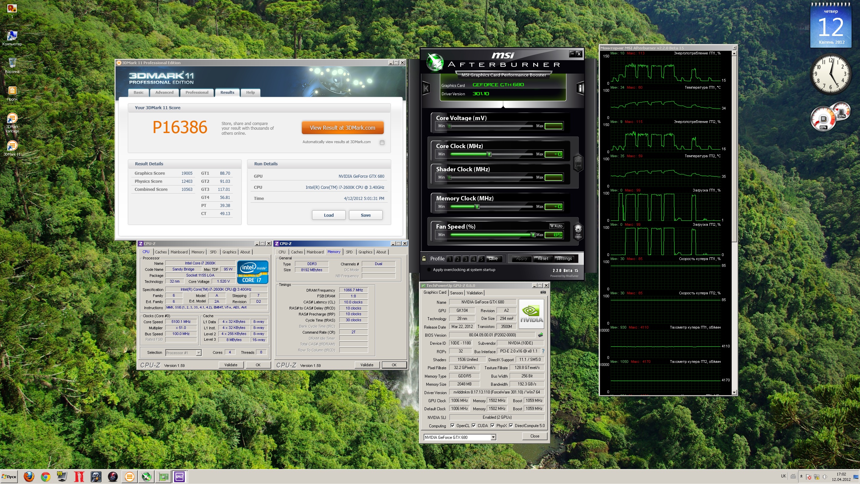860x504 pixels.
Task: Click View Result at 3DMark.com button
Action: click(x=342, y=128)
